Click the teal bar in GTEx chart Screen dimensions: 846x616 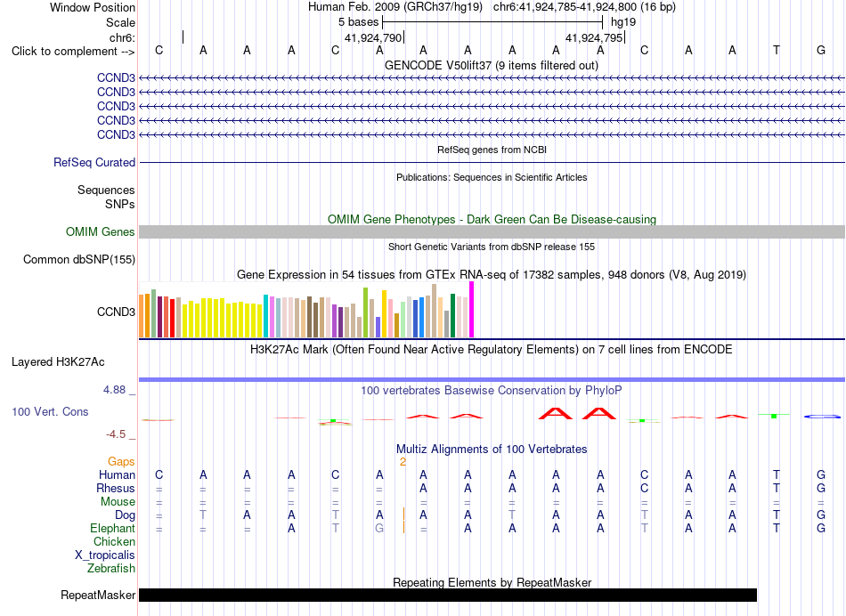(x=265, y=316)
